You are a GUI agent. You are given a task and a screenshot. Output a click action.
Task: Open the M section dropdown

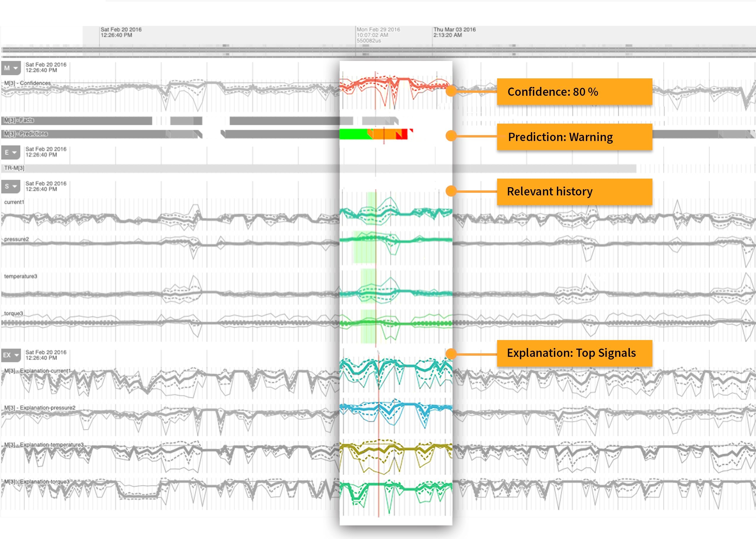click(11, 68)
